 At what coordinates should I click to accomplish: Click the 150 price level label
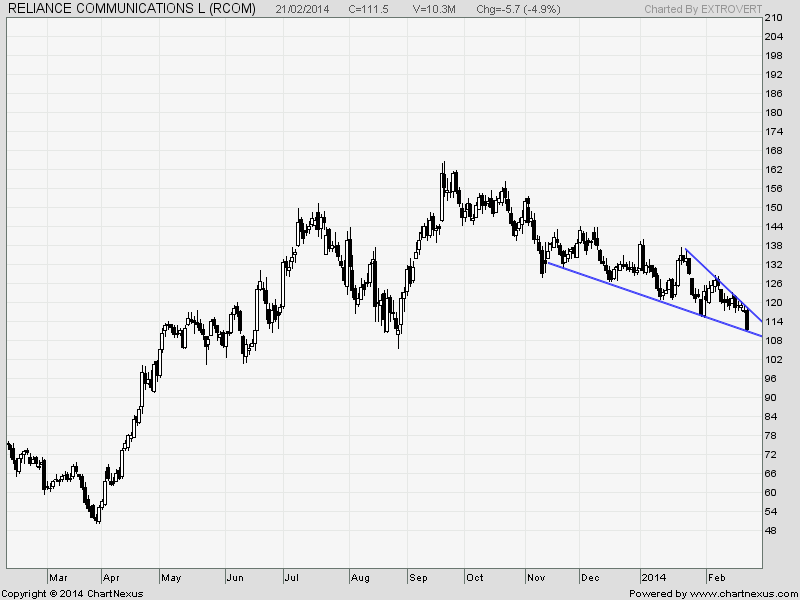[774, 207]
